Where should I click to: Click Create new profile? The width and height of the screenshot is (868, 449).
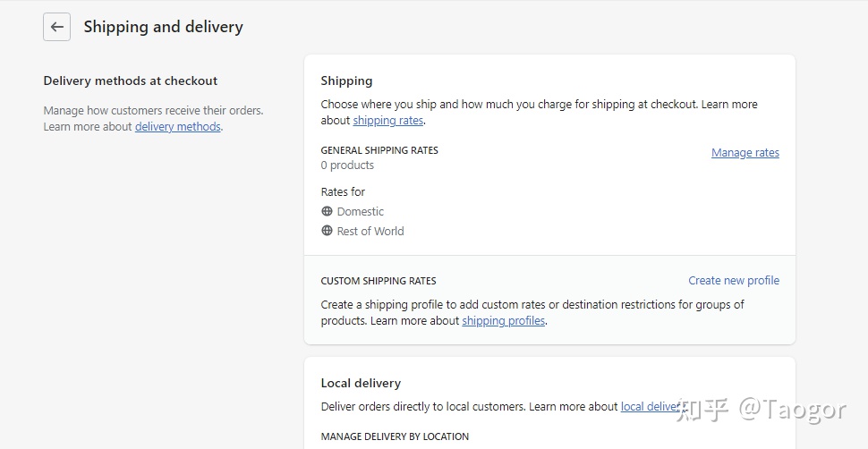tap(733, 280)
